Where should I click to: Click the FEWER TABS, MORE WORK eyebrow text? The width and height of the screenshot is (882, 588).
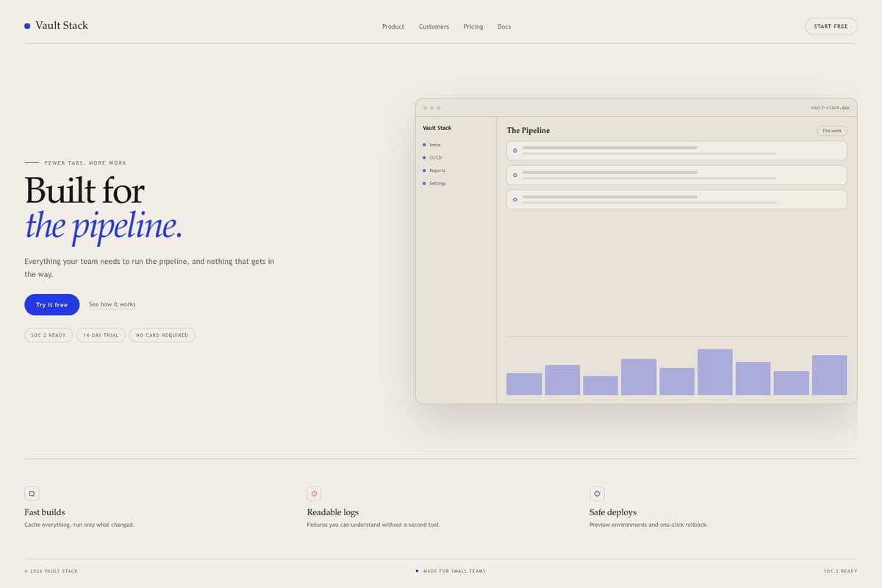(x=85, y=163)
